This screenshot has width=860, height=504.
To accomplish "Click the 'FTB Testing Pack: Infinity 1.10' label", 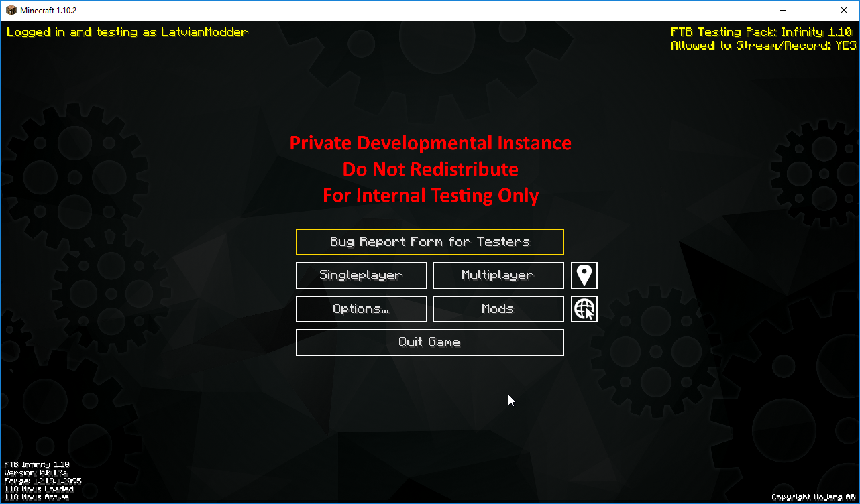I will pos(761,32).
